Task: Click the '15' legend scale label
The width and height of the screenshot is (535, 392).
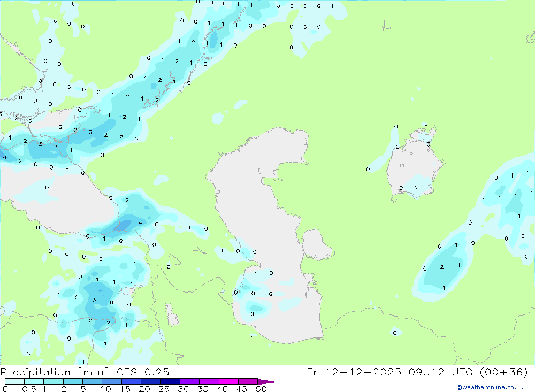Action: coord(125,389)
